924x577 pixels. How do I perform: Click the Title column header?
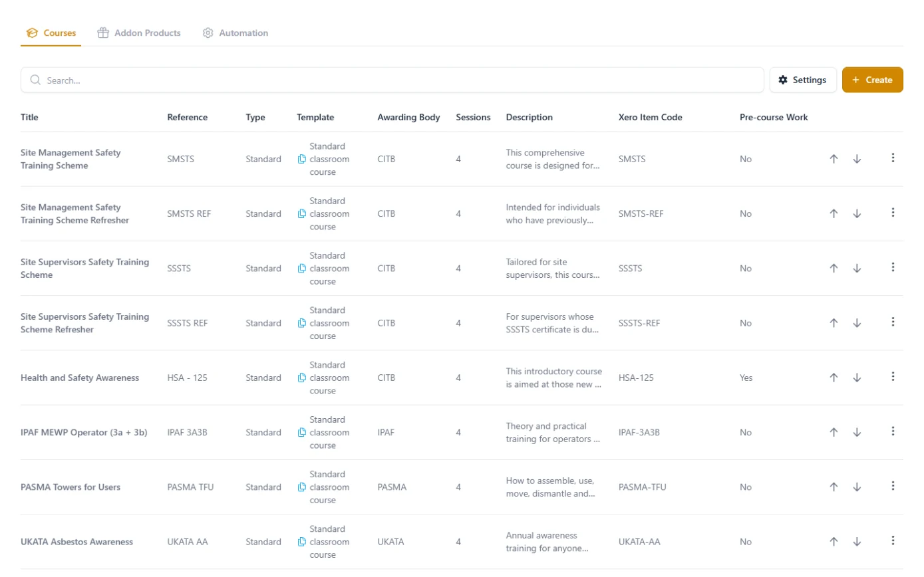click(x=29, y=117)
